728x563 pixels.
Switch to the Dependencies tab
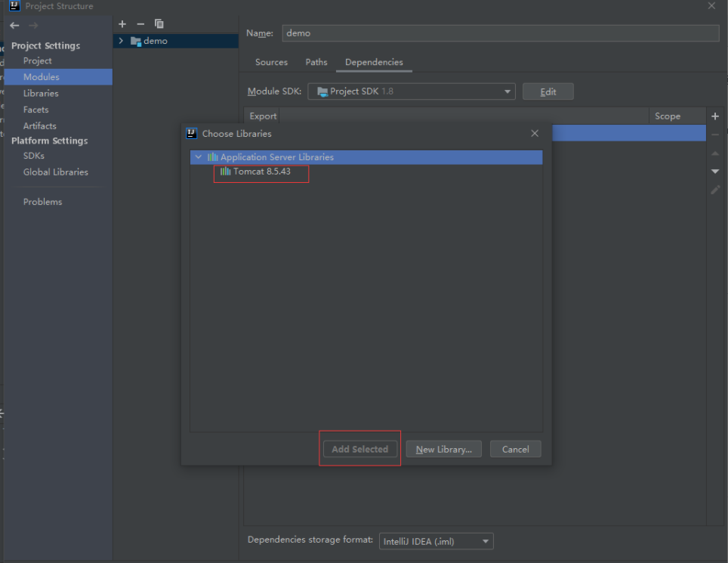[x=374, y=62]
